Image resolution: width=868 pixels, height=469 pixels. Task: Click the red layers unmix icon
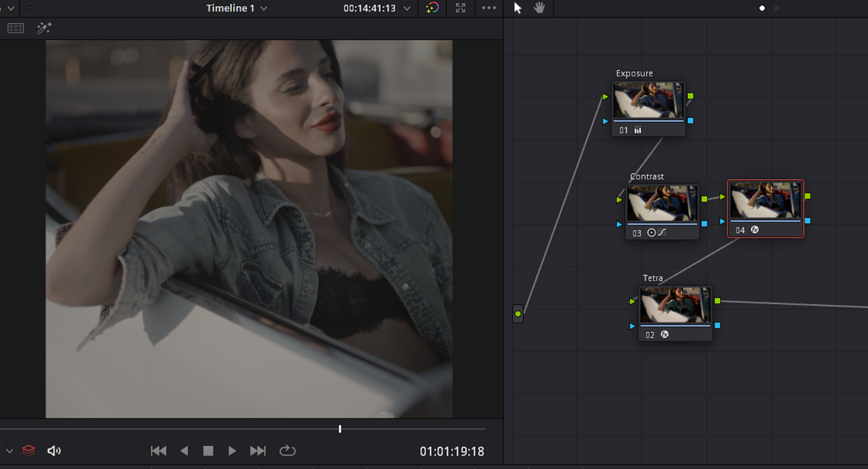pyautogui.click(x=28, y=450)
